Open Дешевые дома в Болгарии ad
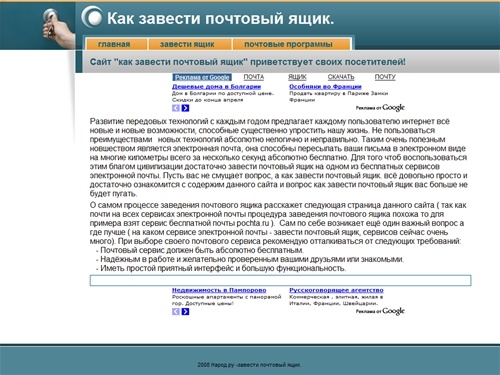Image resolution: width=500 pixels, height=375 pixels. [216, 87]
